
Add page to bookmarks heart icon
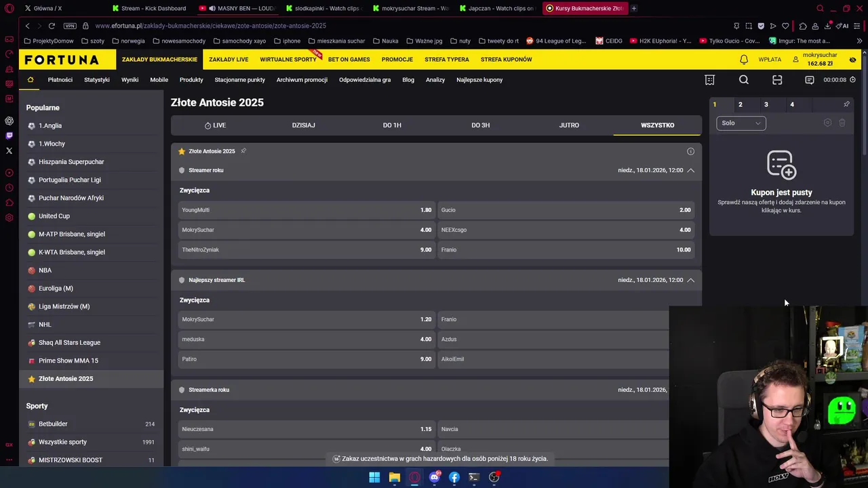(785, 26)
